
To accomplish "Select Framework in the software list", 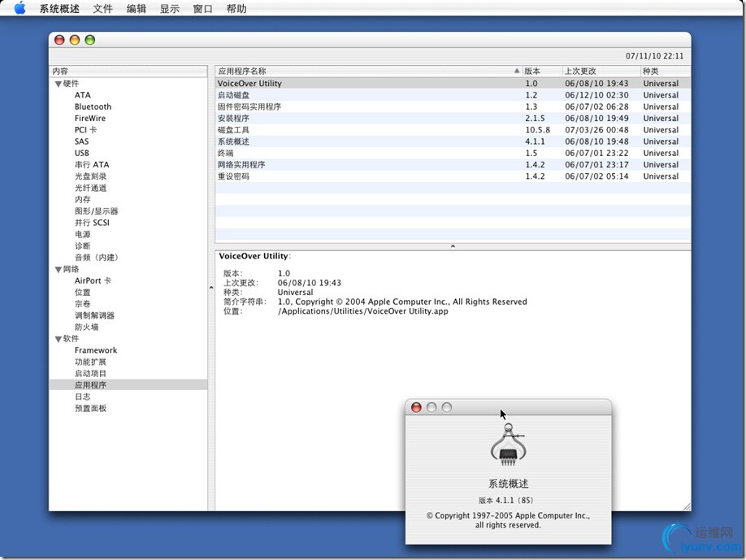I will [x=96, y=350].
